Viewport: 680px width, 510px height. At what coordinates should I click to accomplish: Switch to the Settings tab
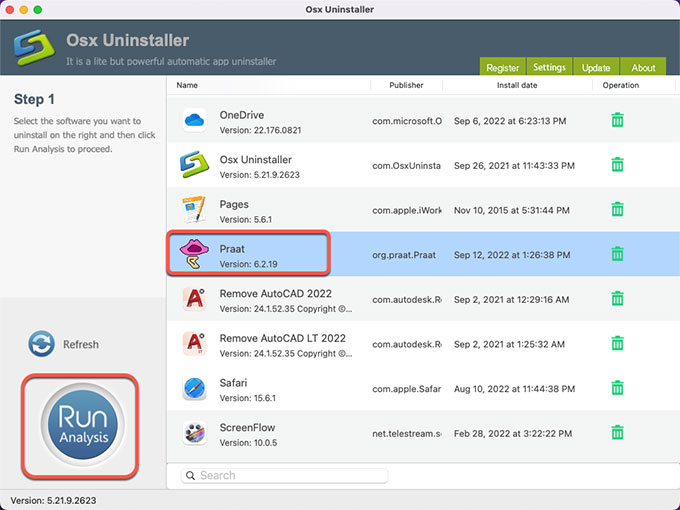pyautogui.click(x=549, y=68)
